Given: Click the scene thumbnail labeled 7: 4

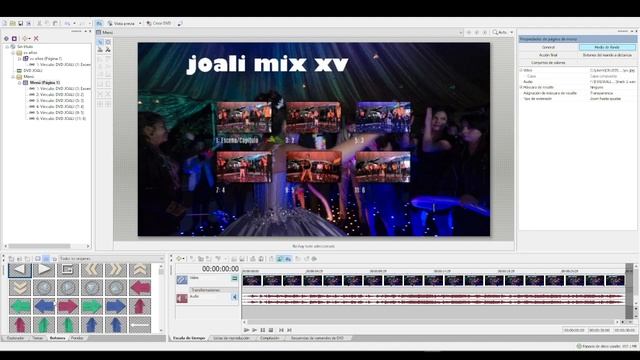Looking at the screenshot, I should tap(244, 167).
